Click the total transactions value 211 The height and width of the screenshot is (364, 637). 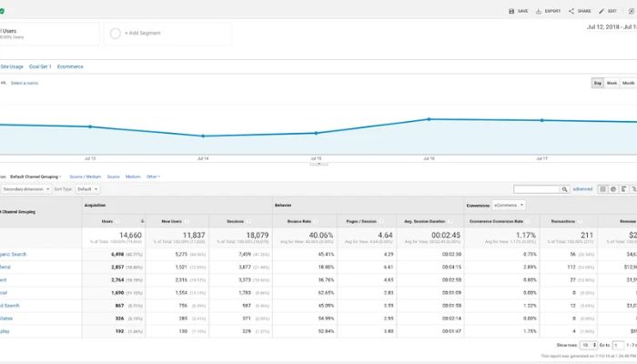[587, 235]
